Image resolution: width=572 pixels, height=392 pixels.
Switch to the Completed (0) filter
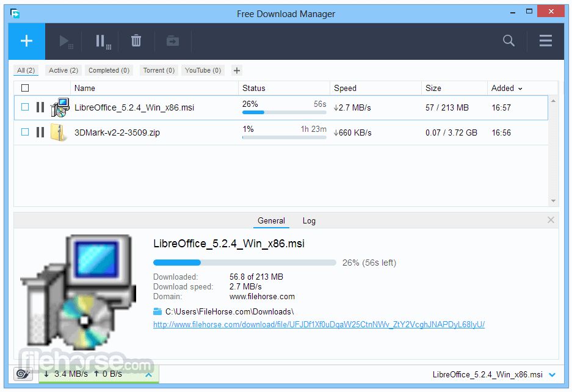109,70
